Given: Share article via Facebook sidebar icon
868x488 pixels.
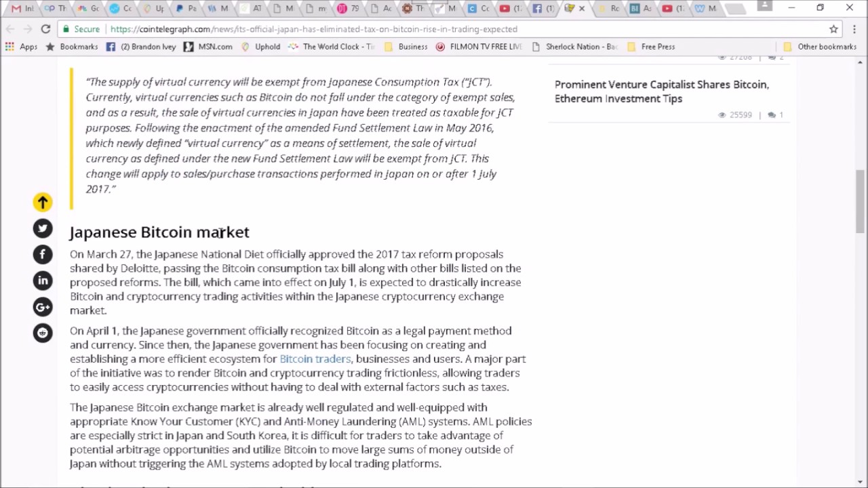Looking at the screenshot, I should (x=42, y=254).
